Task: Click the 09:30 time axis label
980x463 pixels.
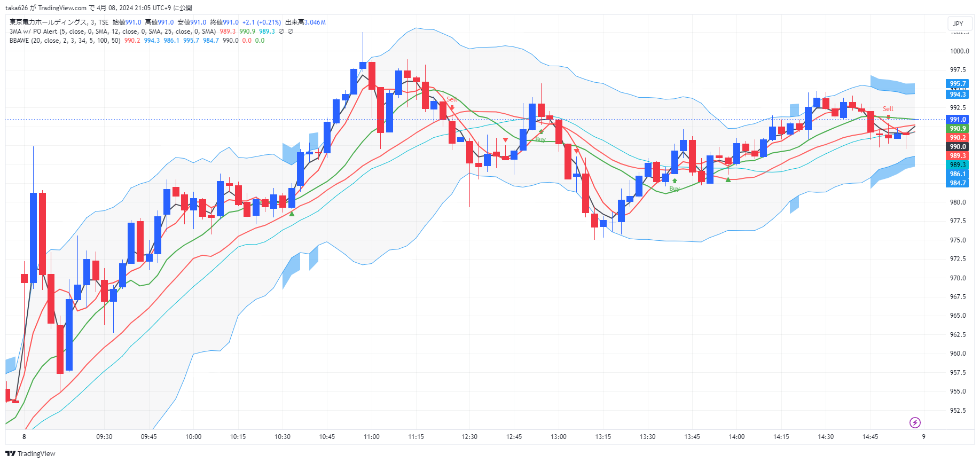Action: [104, 437]
